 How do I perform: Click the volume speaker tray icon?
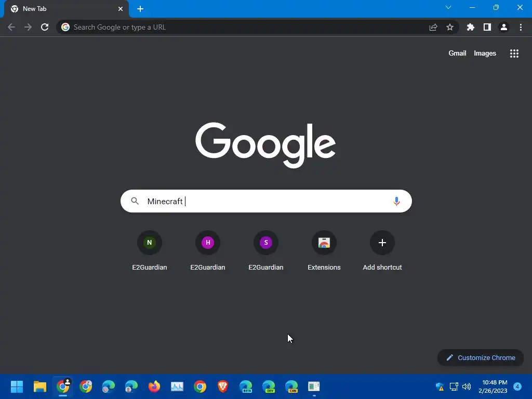pos(467,387)
